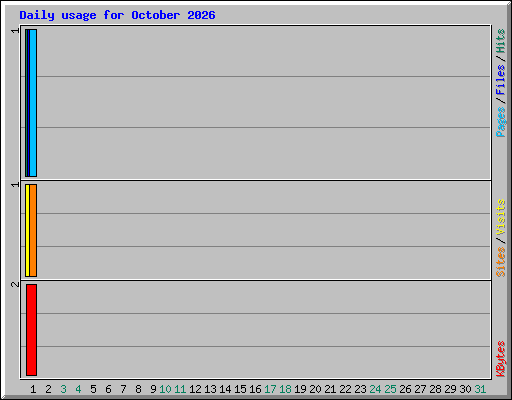Click day 15 on the x-axis
Screen dimensions: 512x400
pyautogui.click(x=240, y=389)
